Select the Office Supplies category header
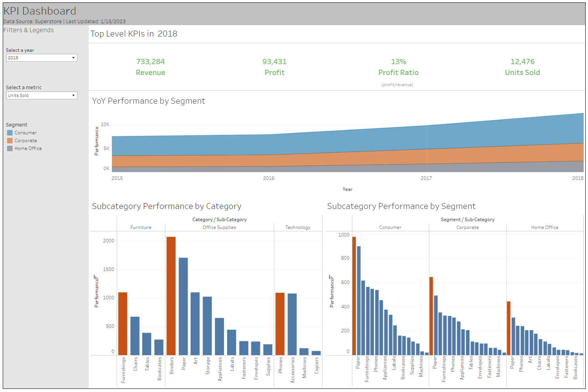The width and height of the screenshot is (588, 392). pyautogui.click(x=219, y=227)
